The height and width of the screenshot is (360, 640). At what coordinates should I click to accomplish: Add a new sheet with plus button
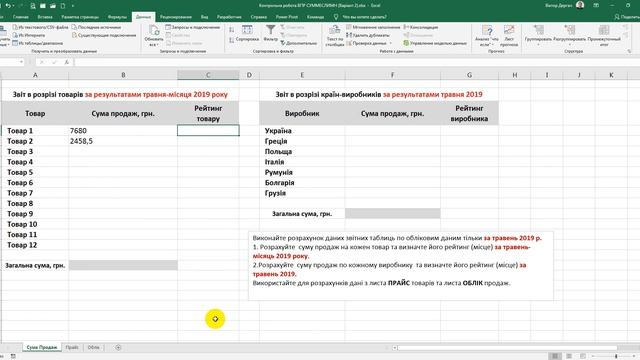(118, 347)
